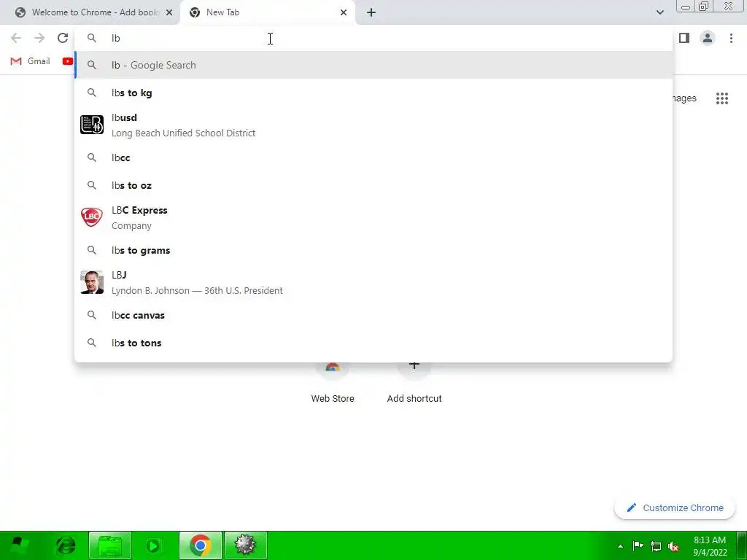The image size is (747, 560).
Task: Click the LBC Express red logo
Action: click(x=92, y=217)
